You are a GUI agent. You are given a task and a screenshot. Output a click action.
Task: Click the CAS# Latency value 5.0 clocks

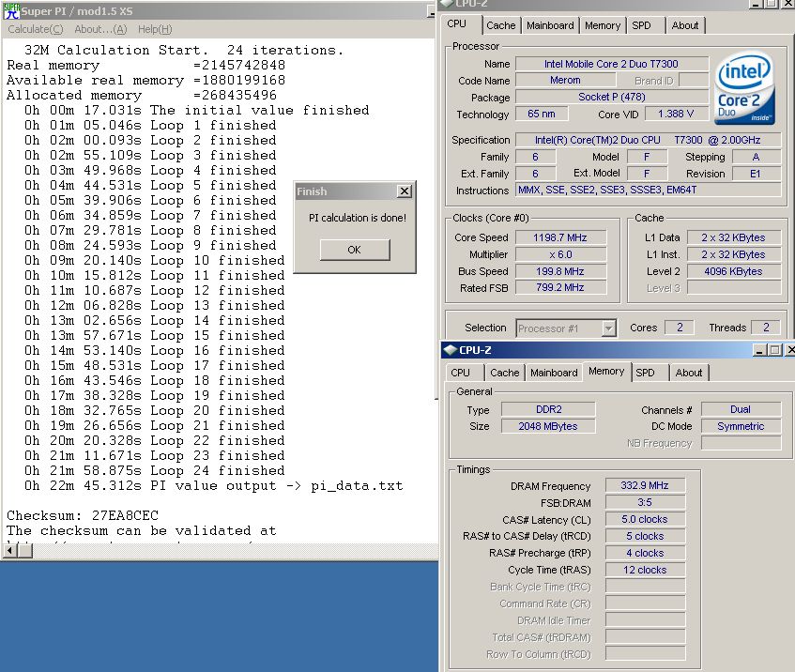point(645,519)
